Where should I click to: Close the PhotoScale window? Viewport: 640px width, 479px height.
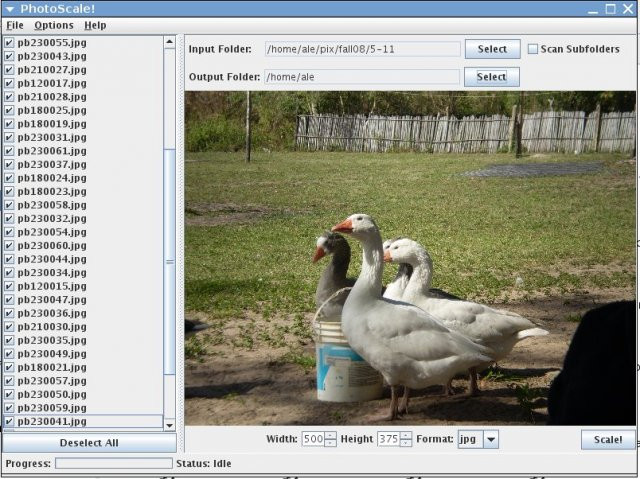pos(628,9)
